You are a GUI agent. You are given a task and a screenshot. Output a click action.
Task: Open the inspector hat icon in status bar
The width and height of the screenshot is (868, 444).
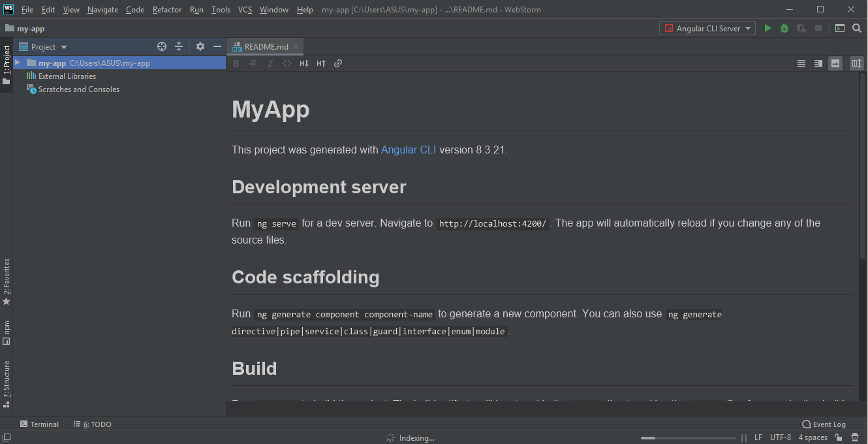click(x=855, y=437)
